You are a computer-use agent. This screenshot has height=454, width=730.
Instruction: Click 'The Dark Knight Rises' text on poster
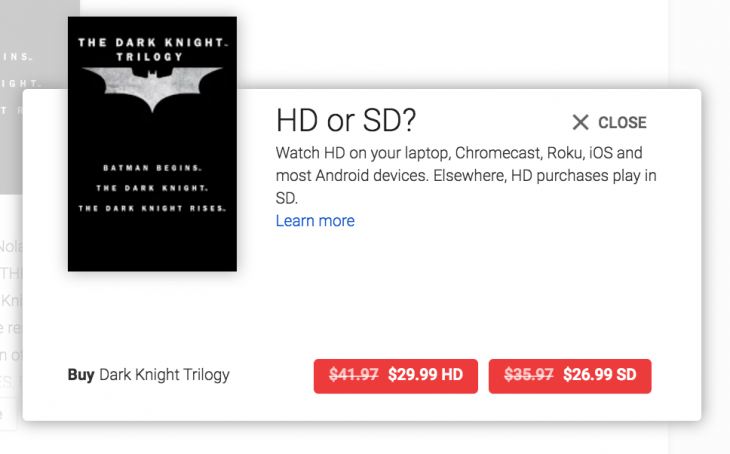pyautogui.click(x=152, y=208)
